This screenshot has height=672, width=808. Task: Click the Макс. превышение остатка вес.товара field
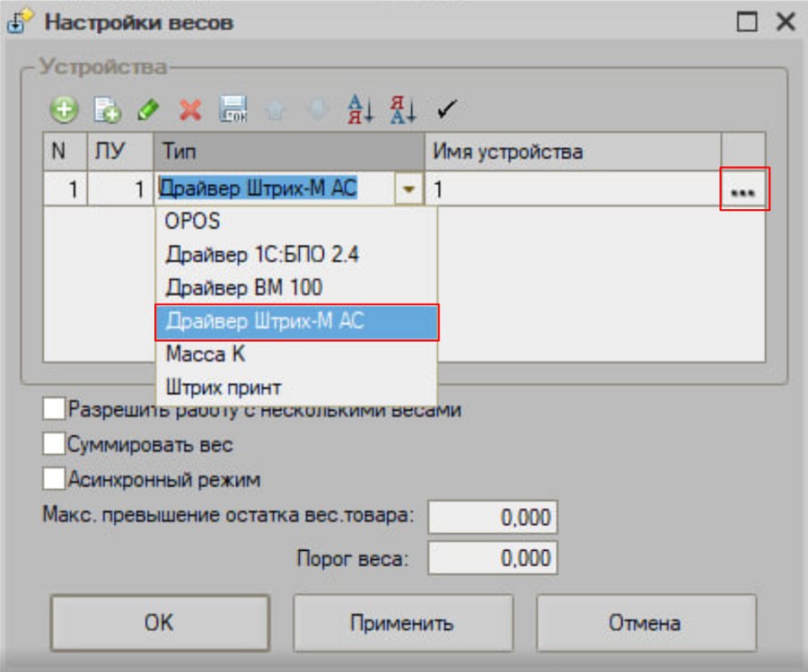(493, 517)
